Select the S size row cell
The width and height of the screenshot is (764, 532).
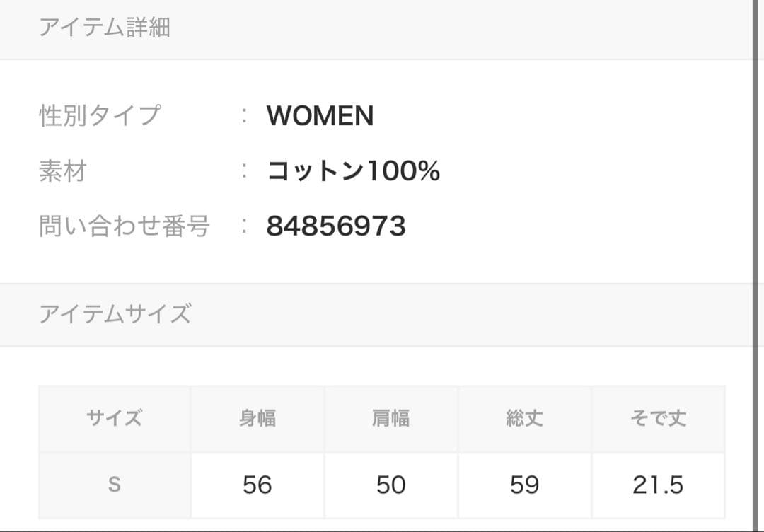click(x=115, y=485)
